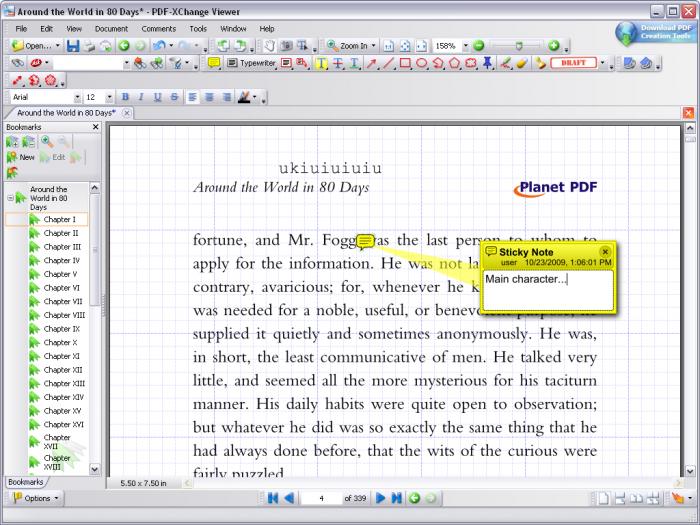Viewport: 700px width, 525px height.
Task: Toggle Italic text formatting
Action: pos(141,97)
